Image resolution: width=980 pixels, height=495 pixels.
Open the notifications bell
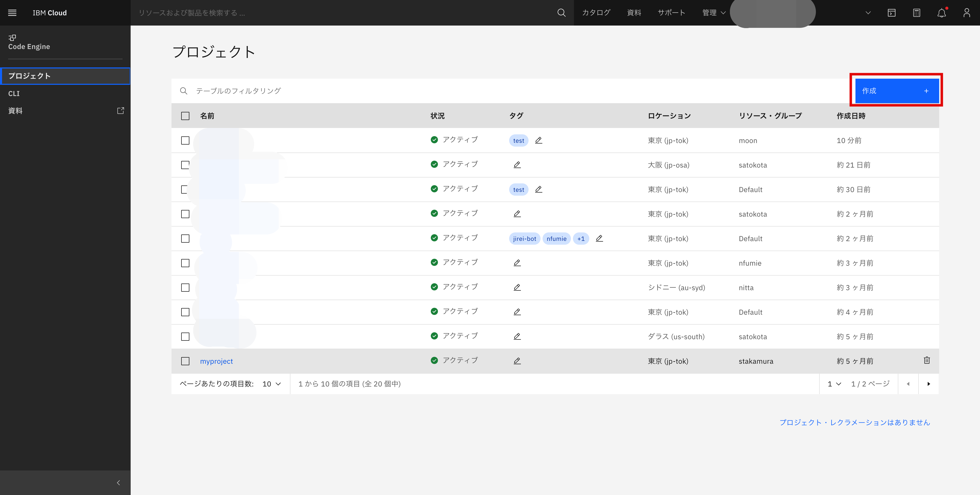tap(941, 13)
